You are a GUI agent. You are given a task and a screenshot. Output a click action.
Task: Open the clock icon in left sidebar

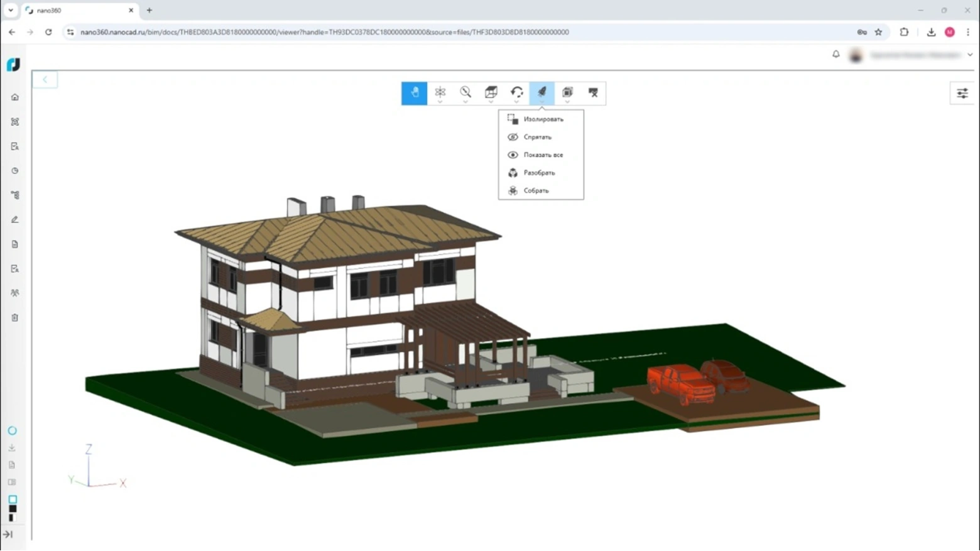coord(15,171)
